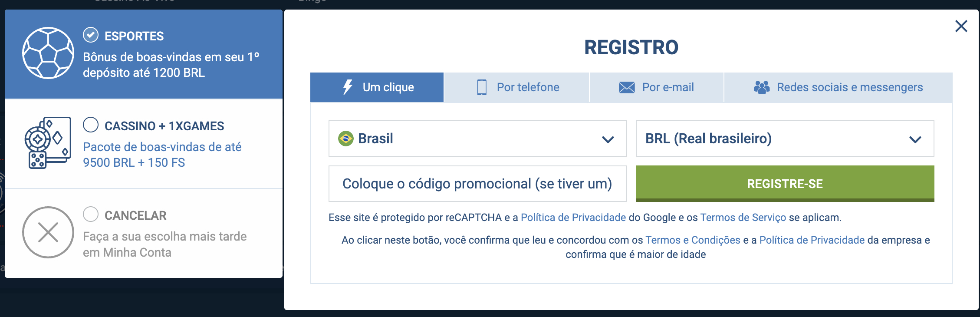Open the Termos de Serviço link
This screenshot has height=317, width=980.
coord(743,218)
